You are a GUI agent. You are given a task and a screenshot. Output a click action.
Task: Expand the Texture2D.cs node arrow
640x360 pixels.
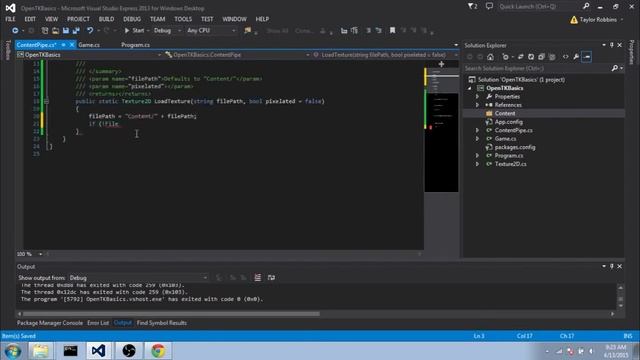(477, 164)
